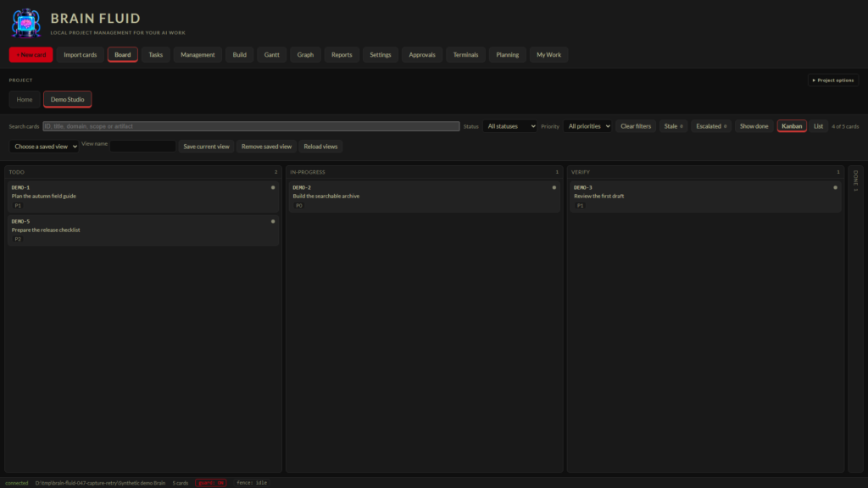Click the status dot on DEMO-2 card

554,187
